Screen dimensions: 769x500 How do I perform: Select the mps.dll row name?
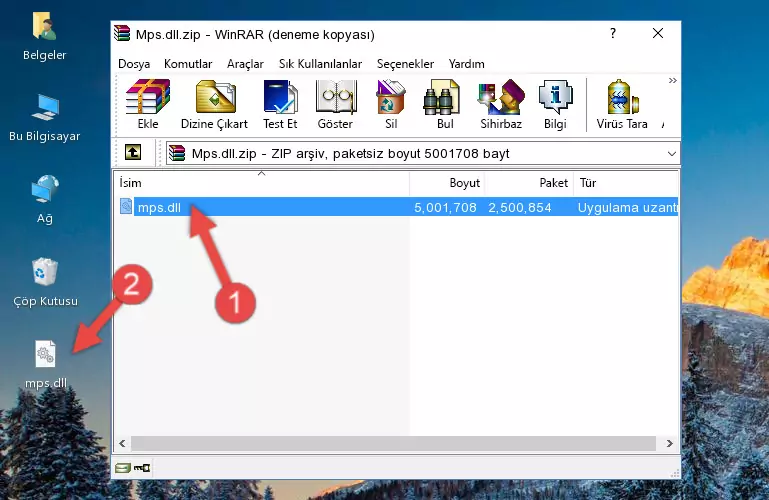[159, 207]
